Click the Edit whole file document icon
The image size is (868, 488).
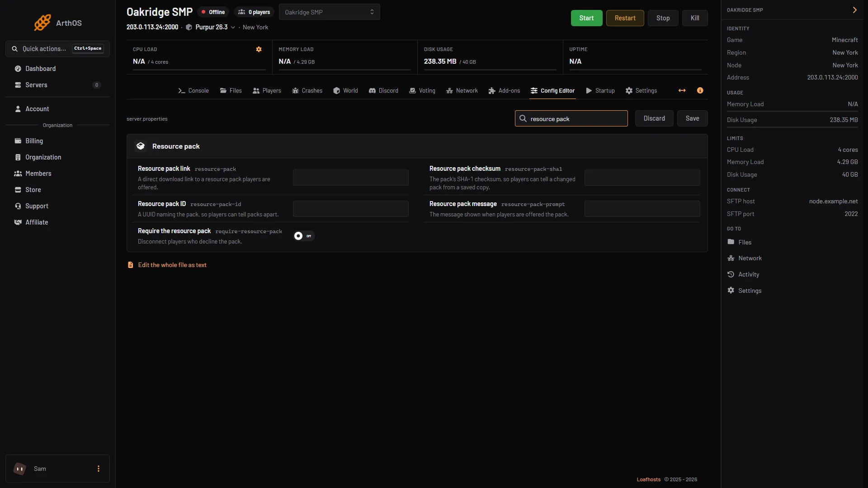click(x=131, y=265)
